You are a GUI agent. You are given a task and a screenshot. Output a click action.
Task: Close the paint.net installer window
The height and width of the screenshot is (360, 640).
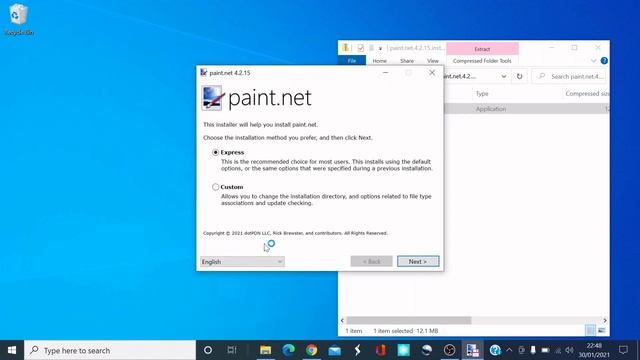pyautogui.click(x=432, y=73)
